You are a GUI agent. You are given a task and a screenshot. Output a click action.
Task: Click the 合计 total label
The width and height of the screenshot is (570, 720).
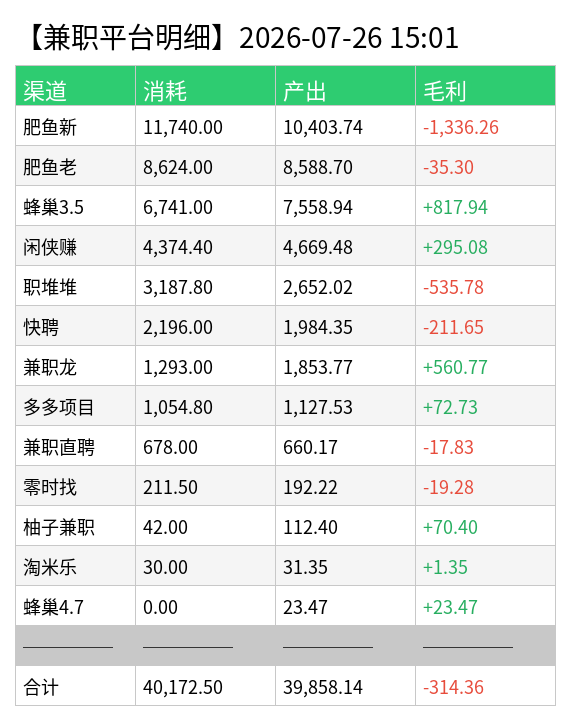[41, 687]
